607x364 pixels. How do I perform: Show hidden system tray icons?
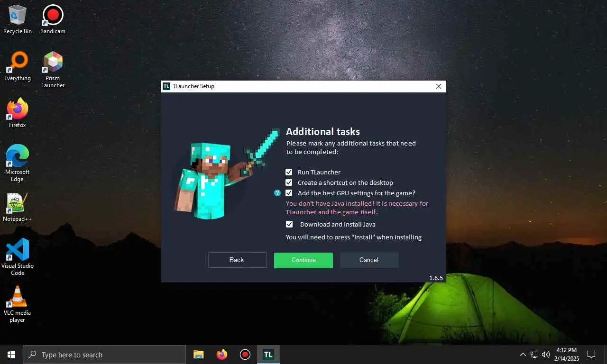point(523,355)
